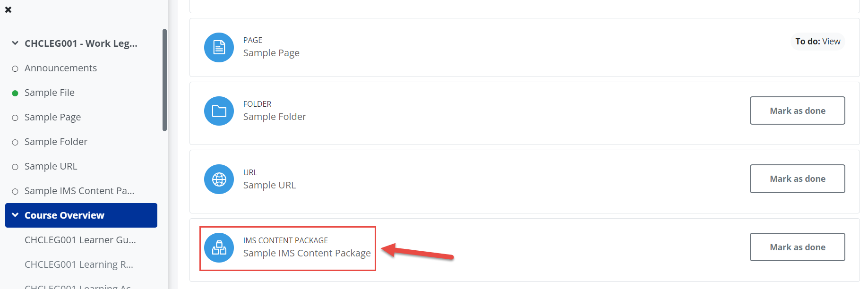Select CHCLEG001 Learner Gu... in course index
The width and height of the screenshot is (868, 289).
pyautogui.click(x=80, y=240)
